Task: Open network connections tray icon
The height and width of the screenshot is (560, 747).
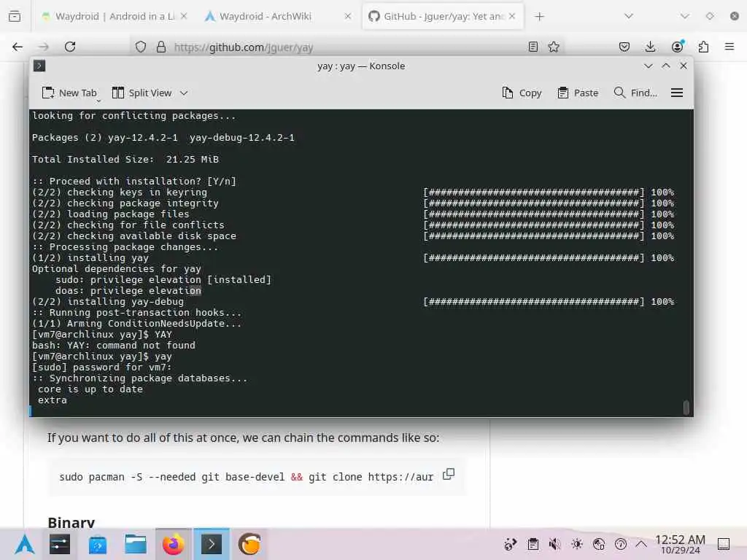Action: (x=599, y=544)
